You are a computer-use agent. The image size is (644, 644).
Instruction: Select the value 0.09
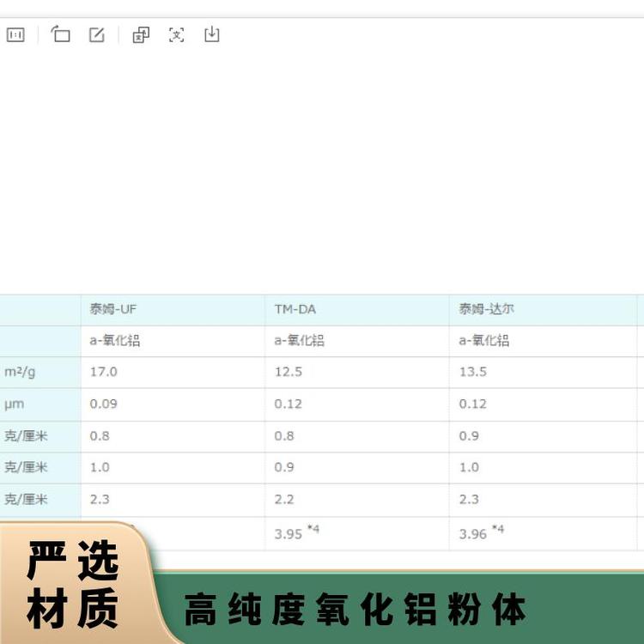(104, 404)
